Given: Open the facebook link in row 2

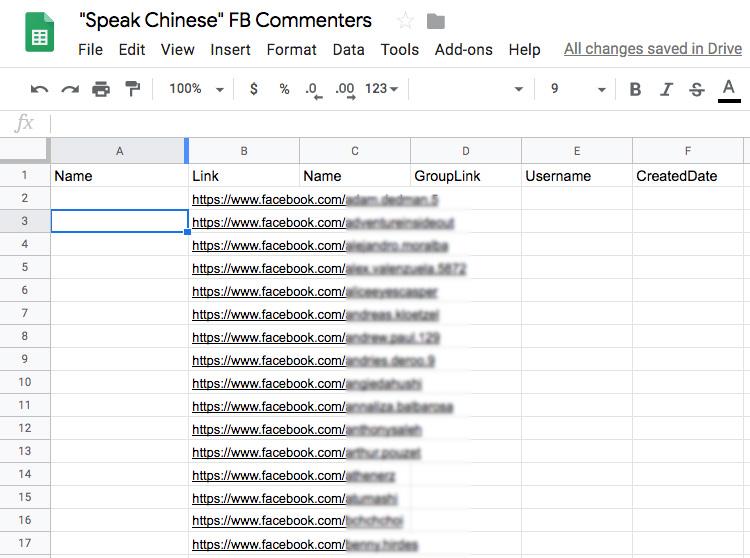Looking at the screenshot, I should (x=315, y=199).
